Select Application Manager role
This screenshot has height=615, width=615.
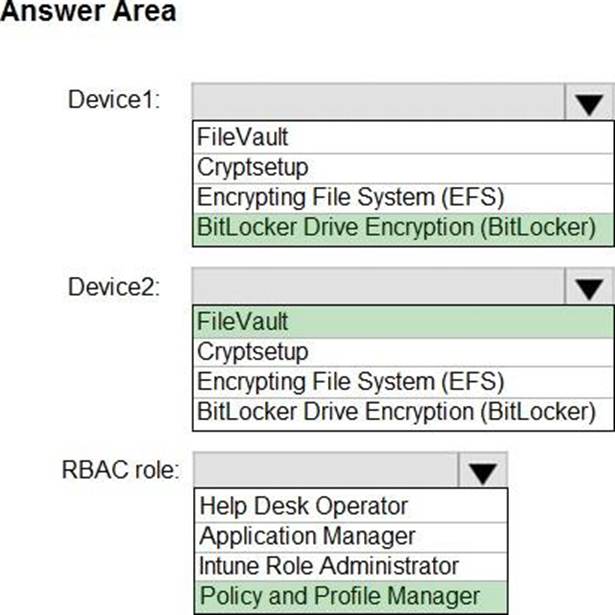pyautogui.click(x=351, y=537)
